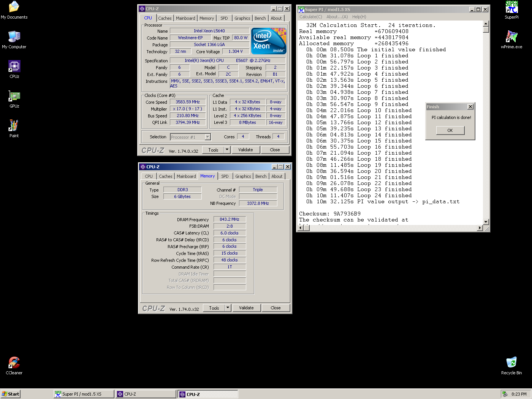Select Mainboard tab in bottom CPU-Z window
Viewport: 532px width, 399px height.
[x=186, y=176]
